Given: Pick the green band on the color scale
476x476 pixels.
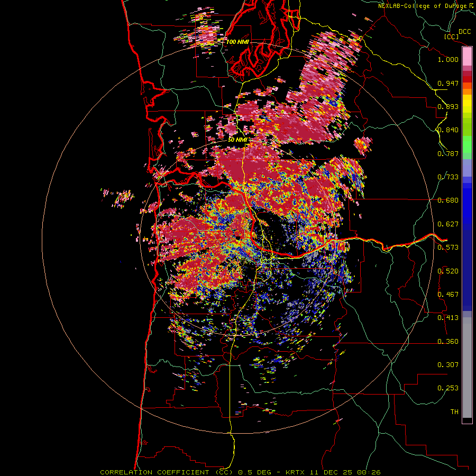Looking at the screenshot, I should (467, 144).
